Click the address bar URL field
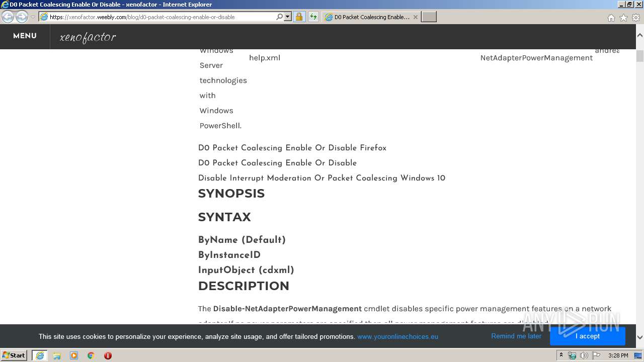Image resolution: width=644 pixels, height=362 pixels. point(162,17)
